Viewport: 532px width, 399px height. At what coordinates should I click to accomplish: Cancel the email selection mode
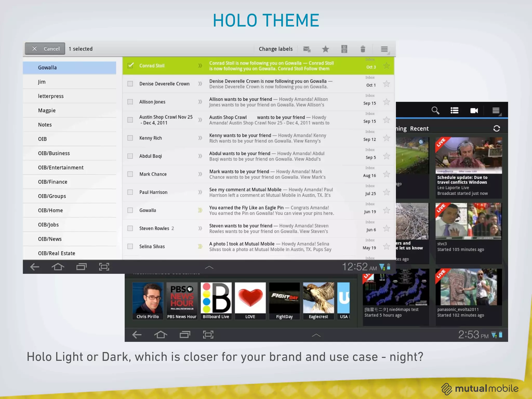click(x=45, y=49)
